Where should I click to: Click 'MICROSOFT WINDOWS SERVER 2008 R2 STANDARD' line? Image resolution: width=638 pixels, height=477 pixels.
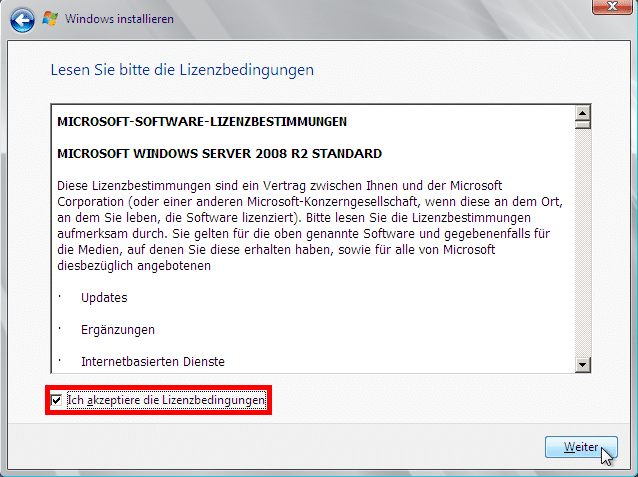click(x=219, y=153)
